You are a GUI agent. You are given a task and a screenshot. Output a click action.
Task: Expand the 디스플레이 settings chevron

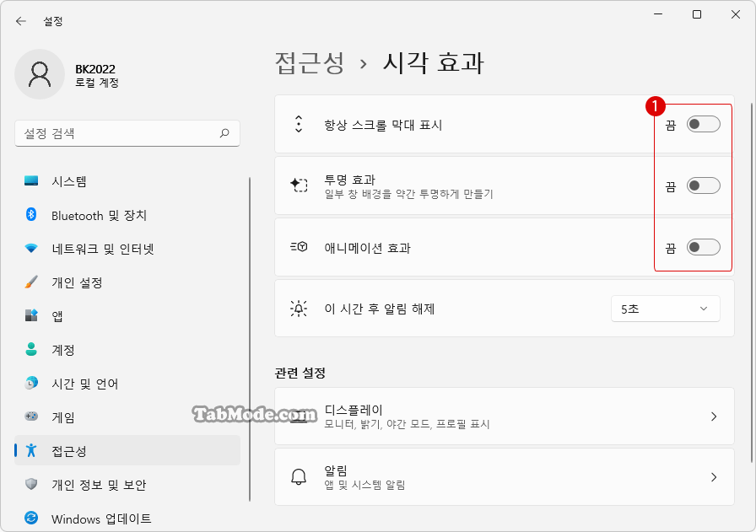714,416
